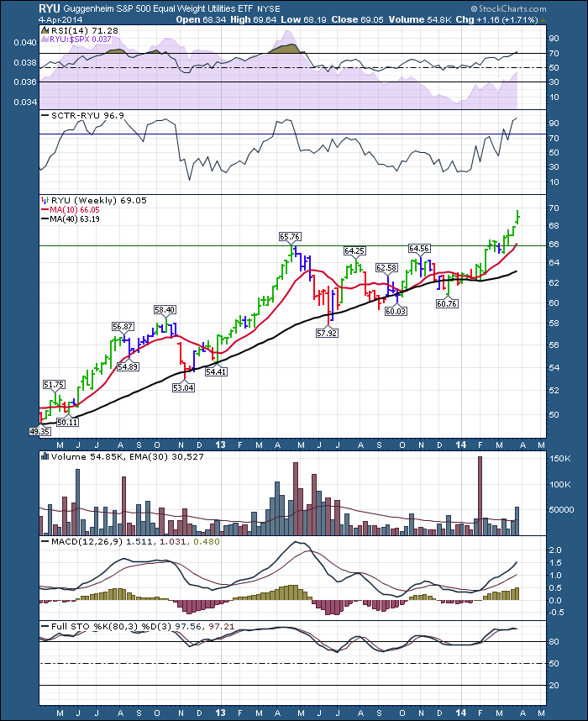Click the 60.03 low price label
The image size is (588, 721).
396,311
